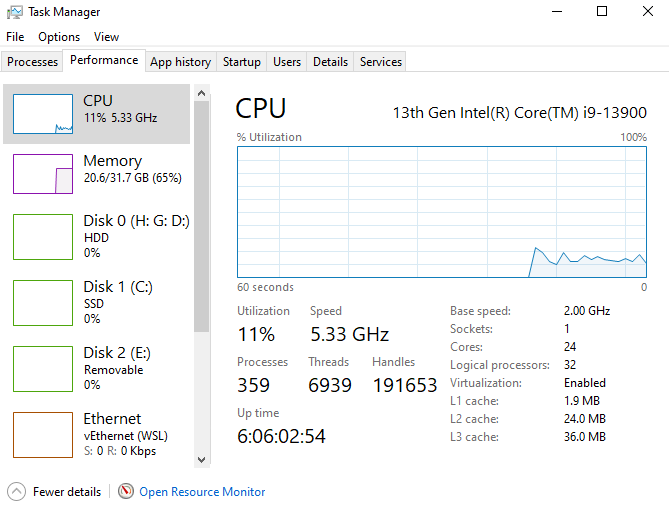Click the sidebar scroll up arrow

pyautogui.click(x=202, y=93)
